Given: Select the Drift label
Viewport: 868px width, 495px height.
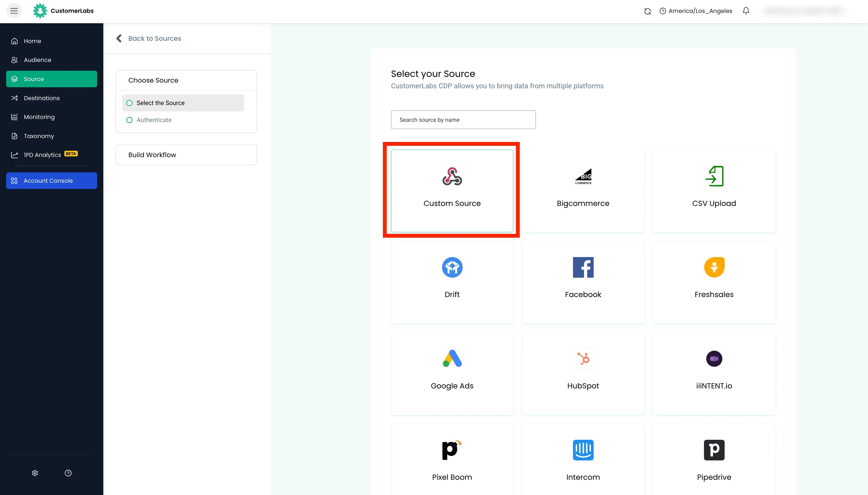Looking at the screenshot, I should (x=452, y=294).
